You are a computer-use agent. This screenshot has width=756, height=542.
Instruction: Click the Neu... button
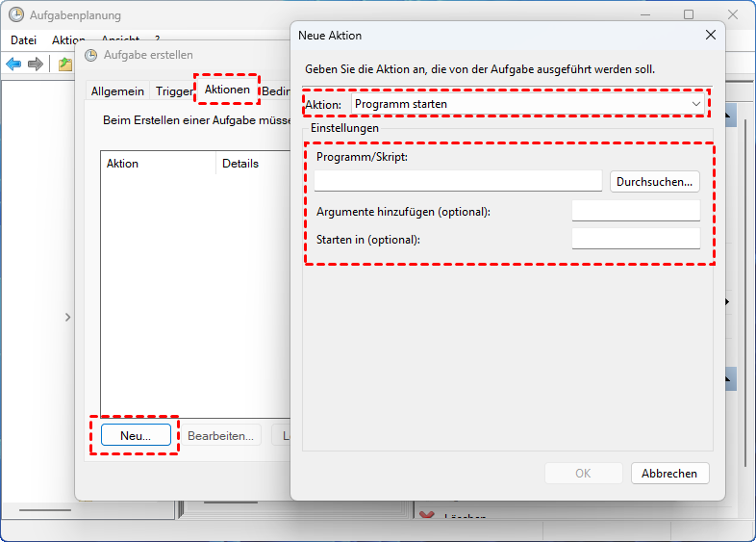coord(136,436)
